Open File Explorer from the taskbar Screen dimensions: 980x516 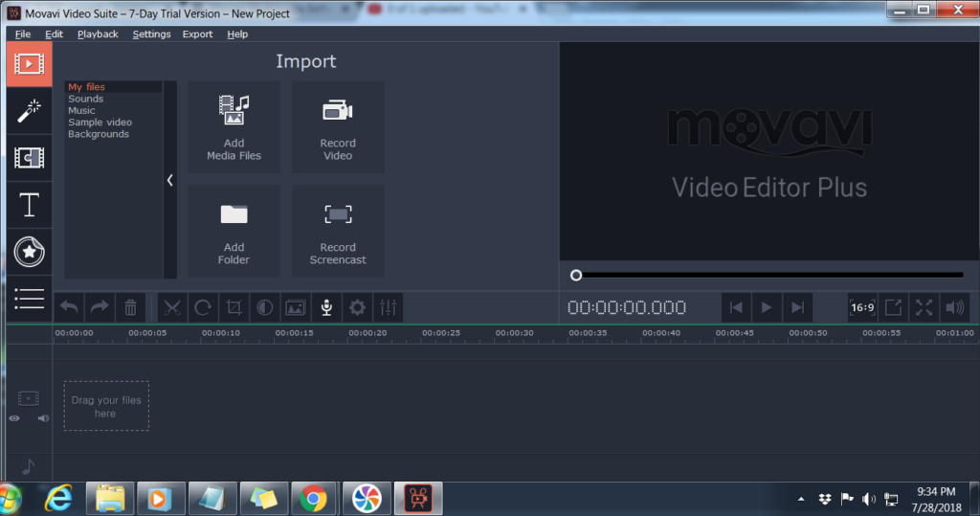coord(110,499)
